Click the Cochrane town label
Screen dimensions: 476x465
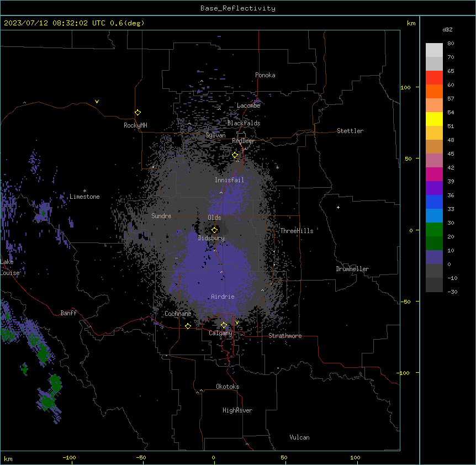point(178,314)
